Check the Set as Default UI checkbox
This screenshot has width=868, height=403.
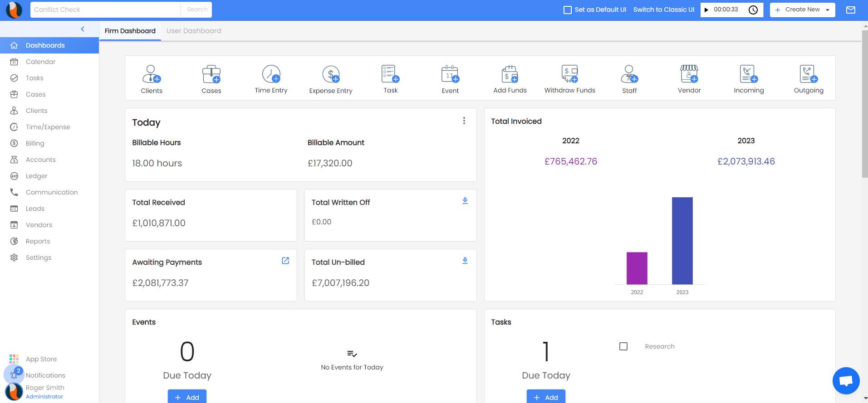pos(567,10)
